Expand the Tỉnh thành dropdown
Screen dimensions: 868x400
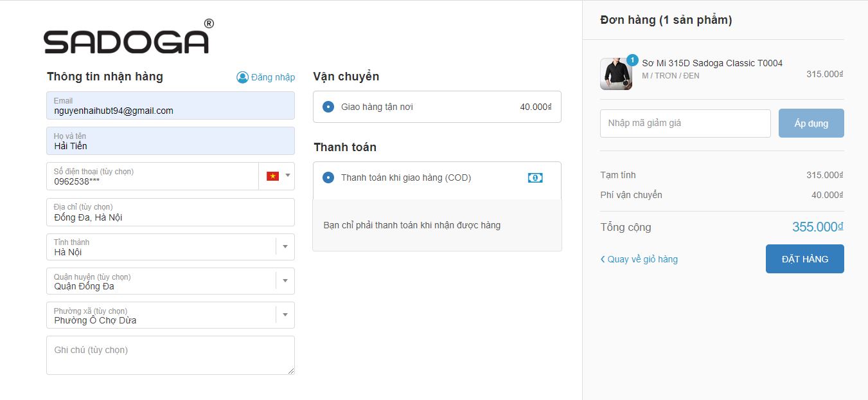(285, 246)
